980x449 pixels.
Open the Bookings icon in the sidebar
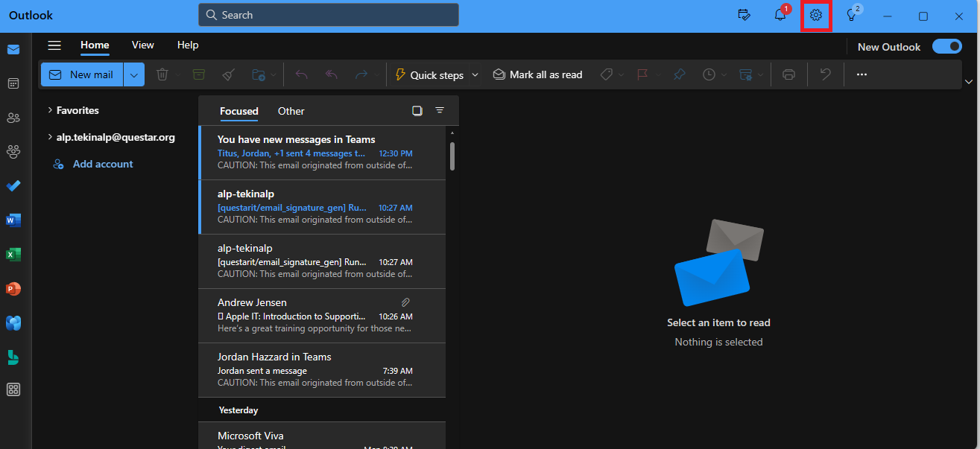(x=13, y=356)
